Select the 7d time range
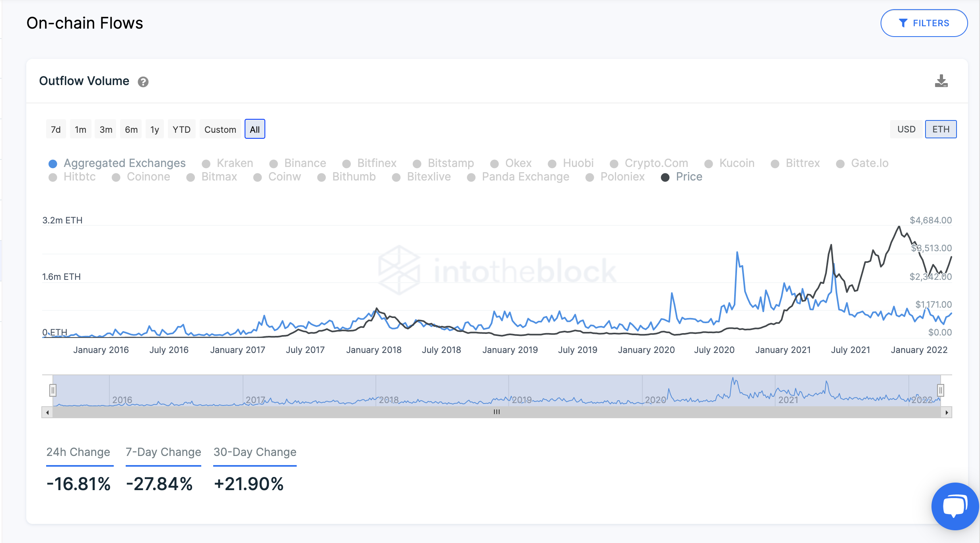The height and width of the screenshot is (543, 980). tap(56, 129)
